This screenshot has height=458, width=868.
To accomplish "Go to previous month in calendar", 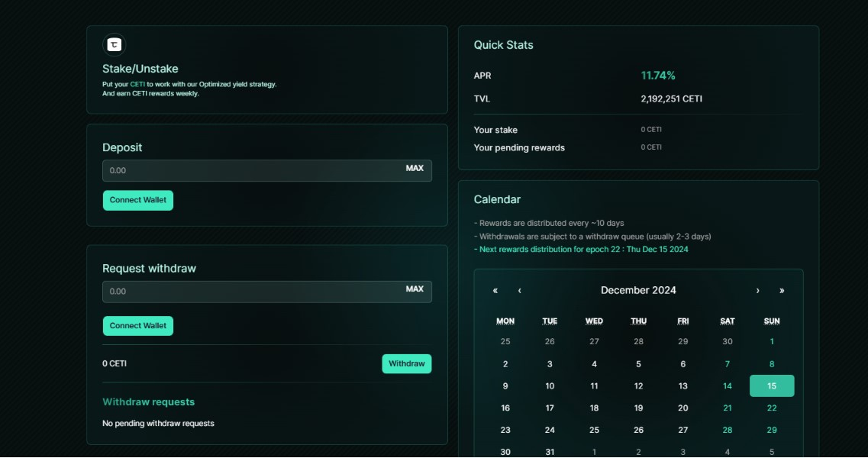I will pos(520,291).
